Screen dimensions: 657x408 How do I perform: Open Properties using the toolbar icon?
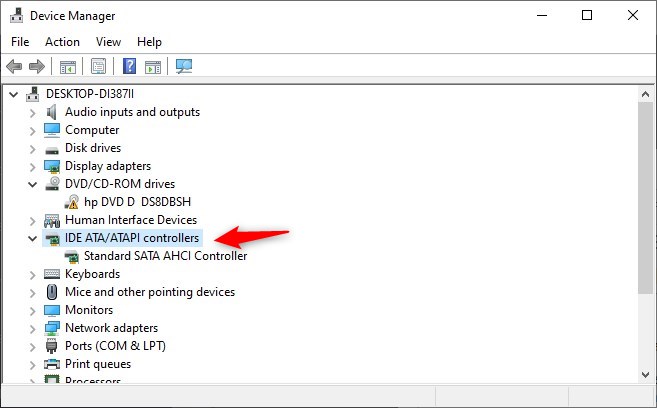pos(98,67)
